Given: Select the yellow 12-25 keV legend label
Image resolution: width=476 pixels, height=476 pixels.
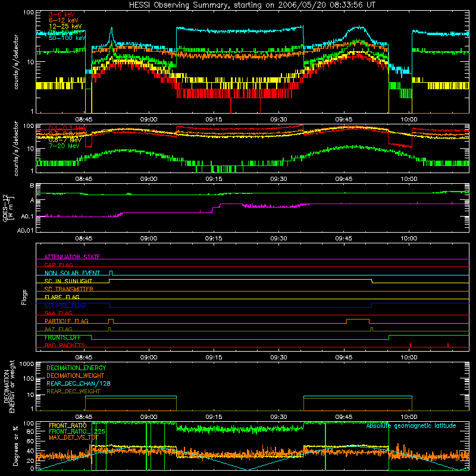Looking at the screenshot, I should [65, 26].
